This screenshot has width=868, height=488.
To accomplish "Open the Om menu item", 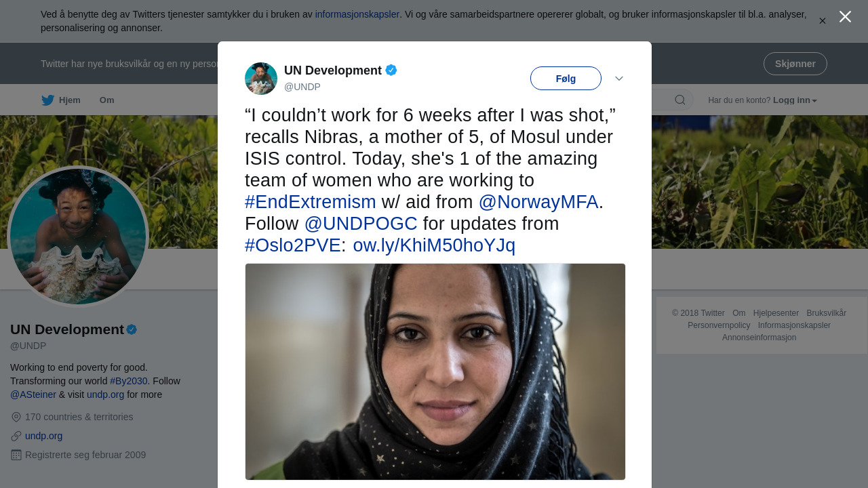I will click(107, 100).
